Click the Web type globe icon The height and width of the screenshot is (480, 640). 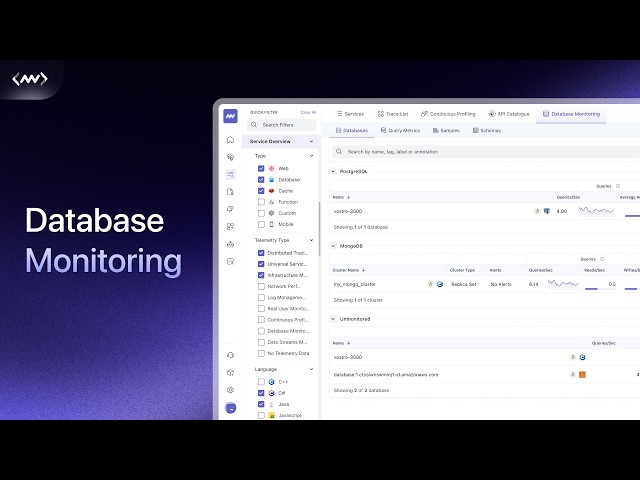coord(271,168)
